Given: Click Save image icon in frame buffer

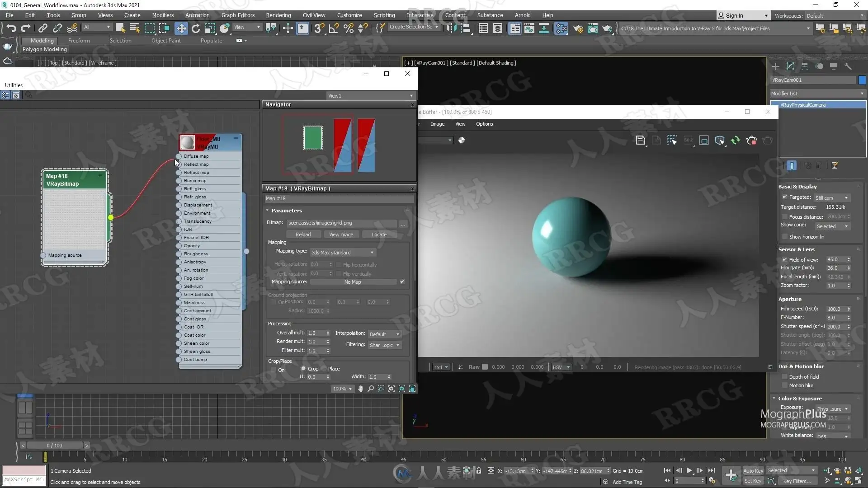Looking at the screenshot, I should click(640, 140).
